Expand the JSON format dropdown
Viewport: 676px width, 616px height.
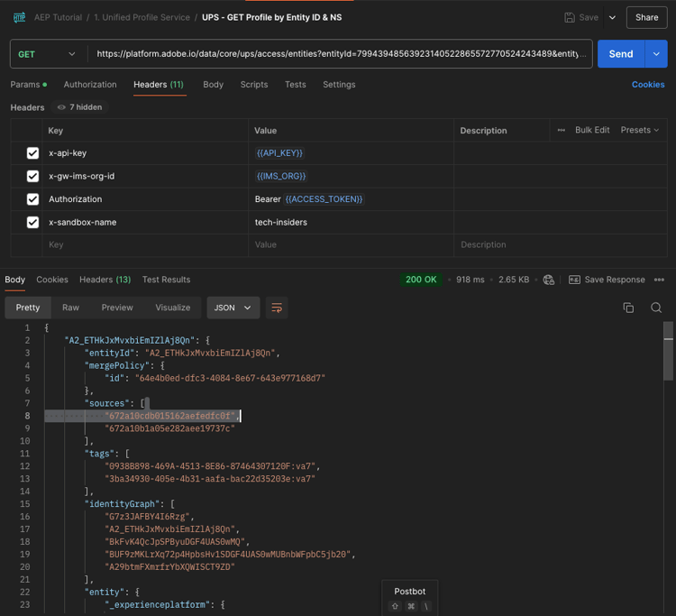[x=233, y=308]
